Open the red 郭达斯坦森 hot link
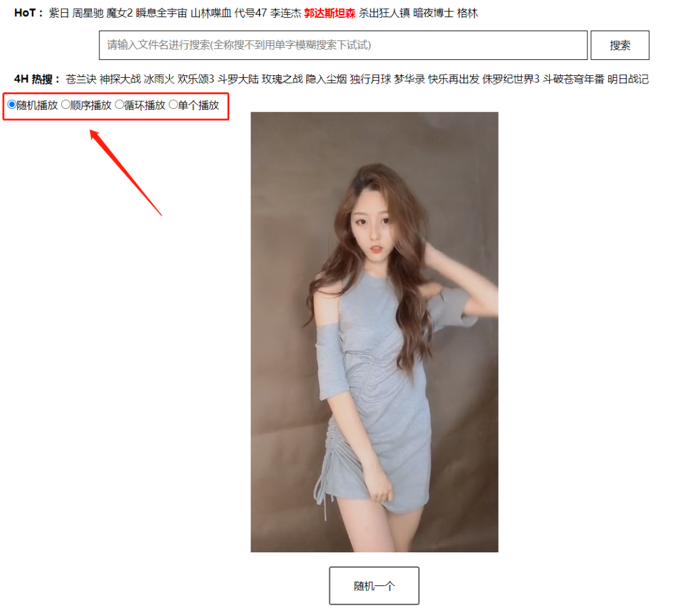The width and height of the screenshot is (688, 616). (x=330, y=13)
